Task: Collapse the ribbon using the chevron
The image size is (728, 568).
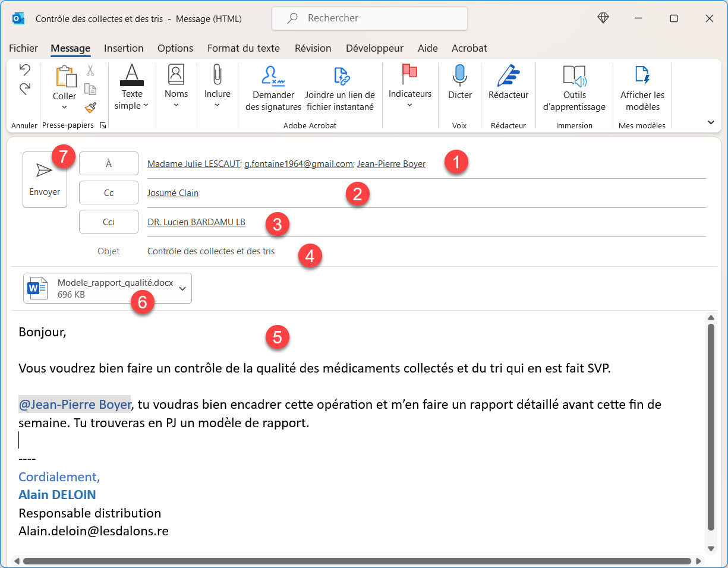Action: tap(711, 122)
